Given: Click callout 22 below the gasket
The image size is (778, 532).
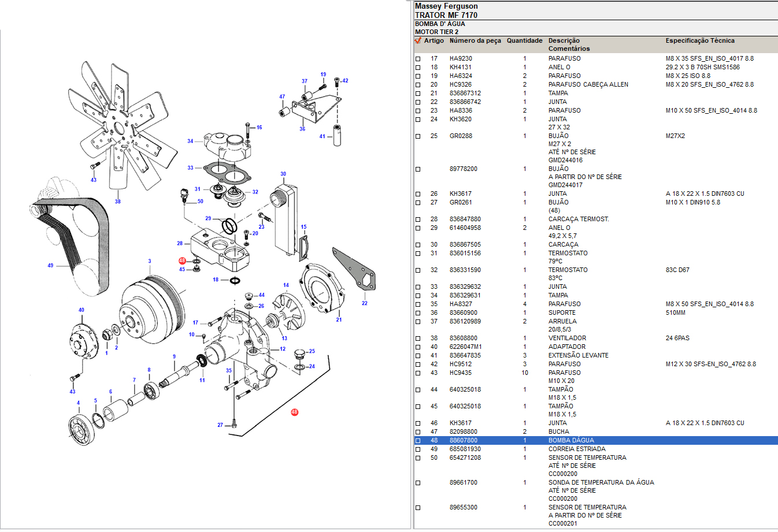Looking at the screenshot, I should 364,303.
